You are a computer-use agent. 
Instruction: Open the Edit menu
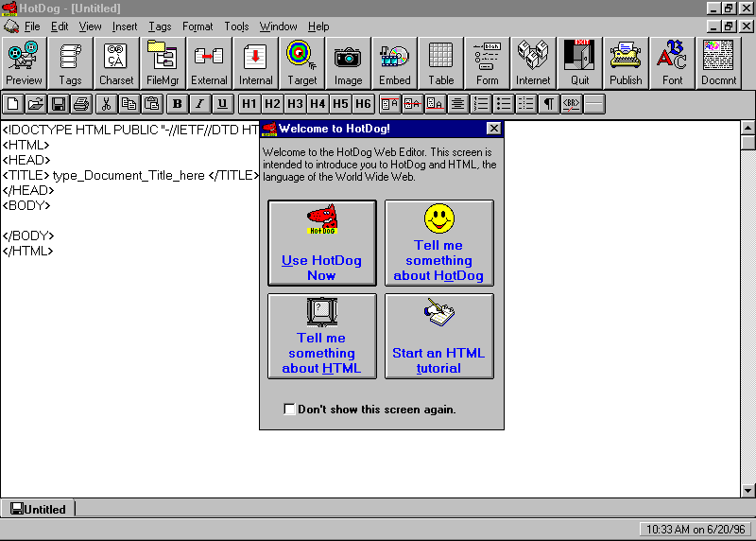click(60, 26)
